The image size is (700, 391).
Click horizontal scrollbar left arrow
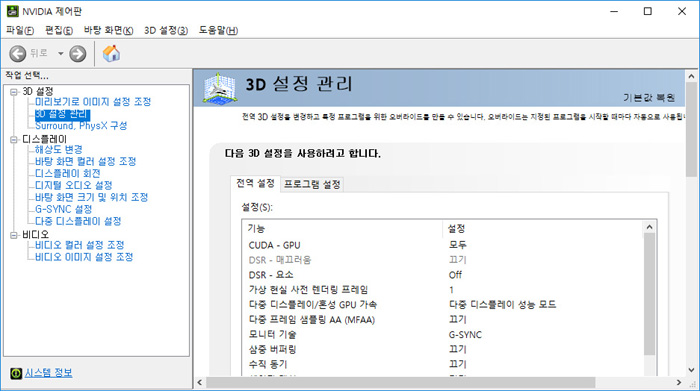[200, 383]
